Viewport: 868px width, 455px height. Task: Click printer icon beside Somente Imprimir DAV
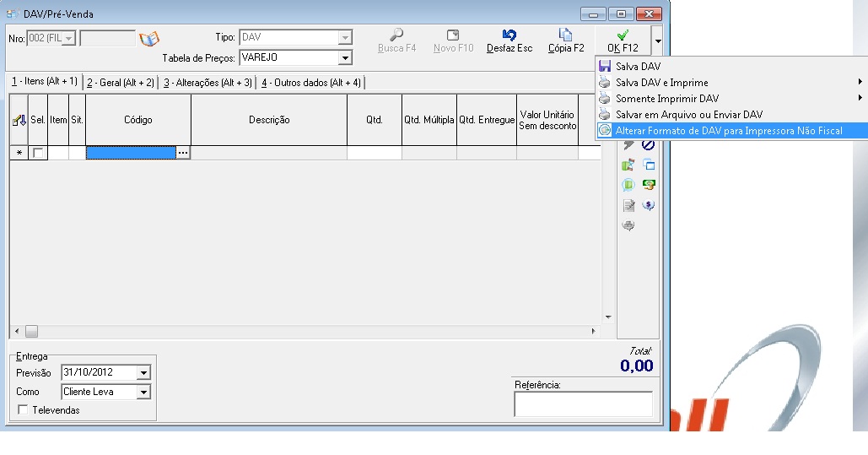click(x=605, y=98)
